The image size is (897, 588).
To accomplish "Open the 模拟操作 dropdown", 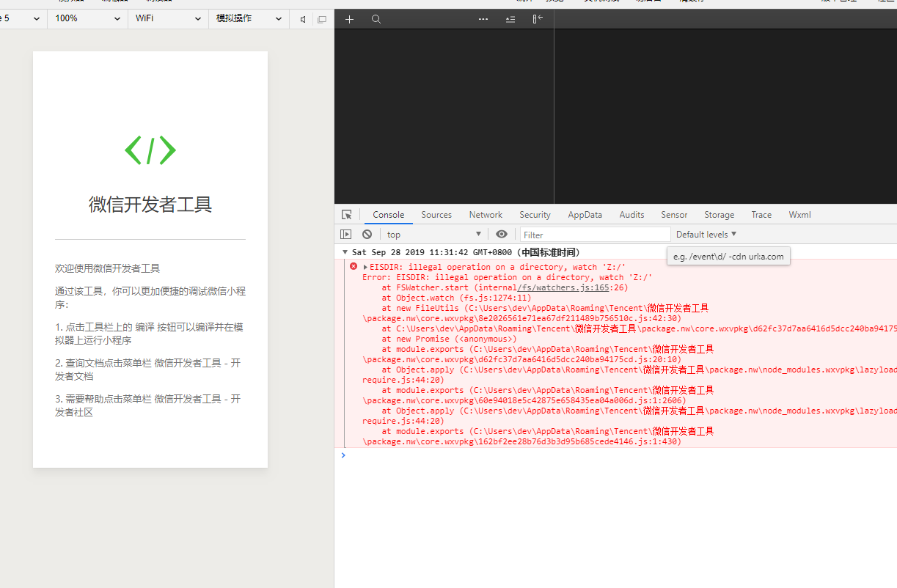I will (x=249, y=18).
